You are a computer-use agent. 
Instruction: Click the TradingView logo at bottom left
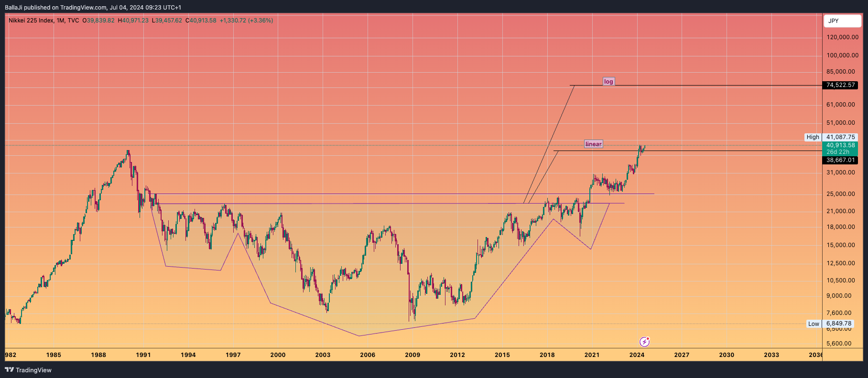(x=28, y=370)
